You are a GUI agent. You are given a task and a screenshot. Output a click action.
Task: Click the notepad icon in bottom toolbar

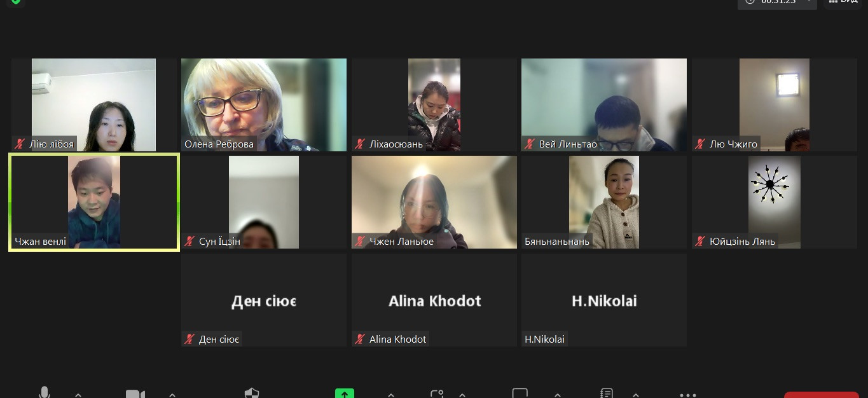pos(607,393)
